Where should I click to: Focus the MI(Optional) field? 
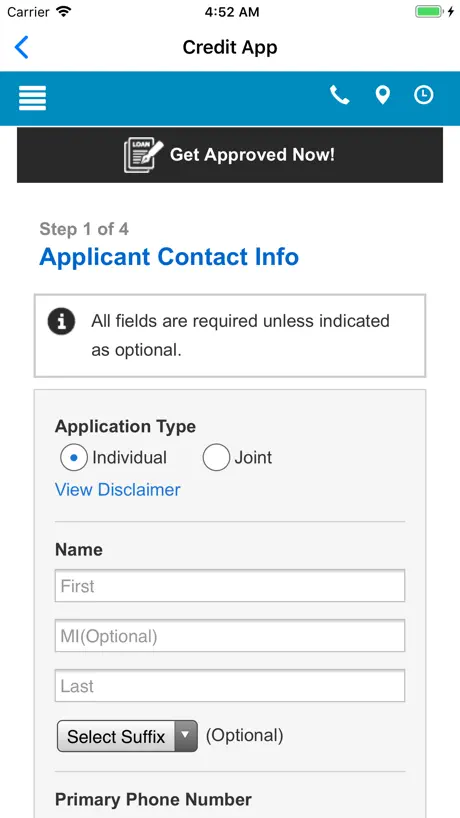tap(230, 636)
